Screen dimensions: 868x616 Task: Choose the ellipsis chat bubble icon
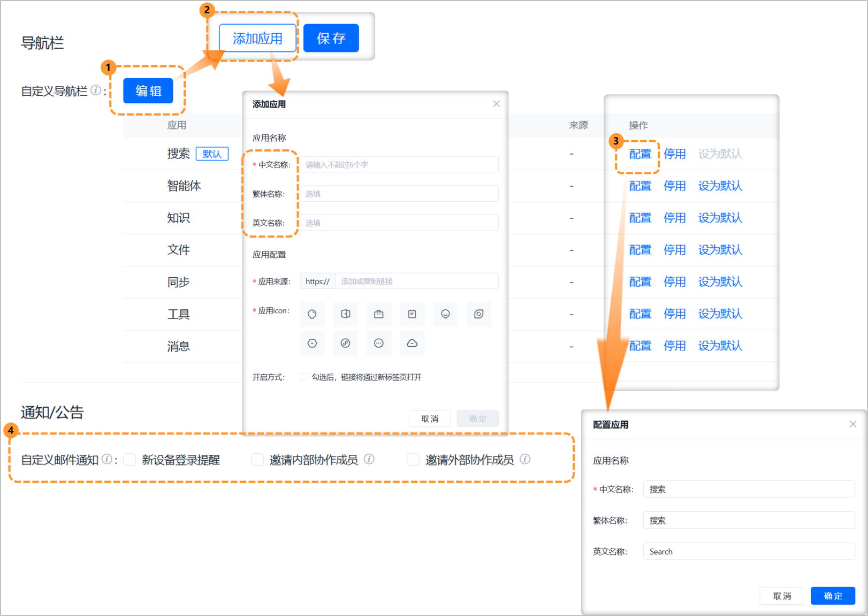pyautogui.click(x=378, y=344)
